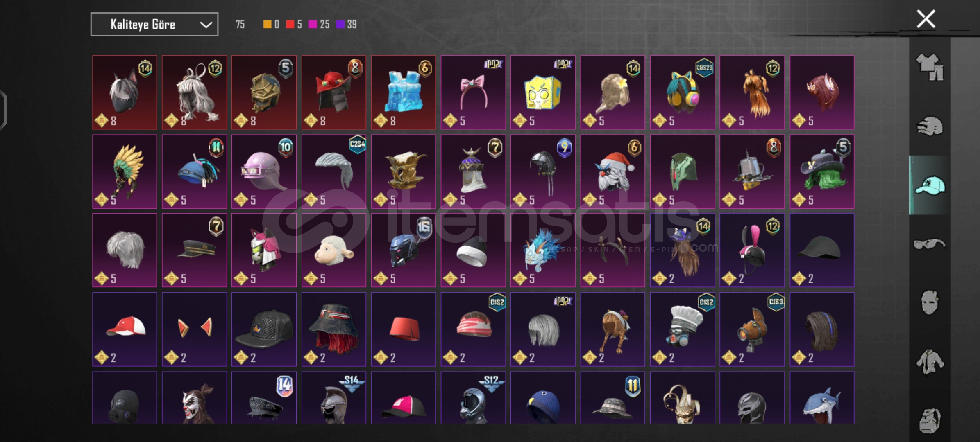Open the face mask category icon
980x442 pixels.
[x=930, y=302]
